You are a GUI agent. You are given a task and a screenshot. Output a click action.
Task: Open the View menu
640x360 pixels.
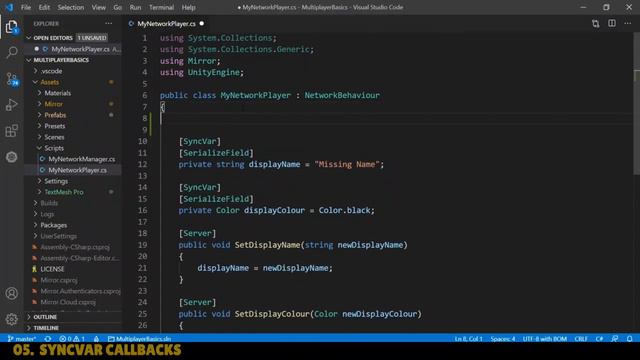pos(98,7)
